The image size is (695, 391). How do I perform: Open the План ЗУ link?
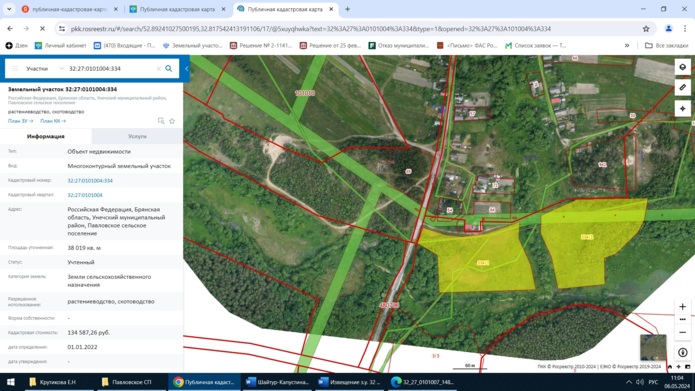tap(20, 121)
